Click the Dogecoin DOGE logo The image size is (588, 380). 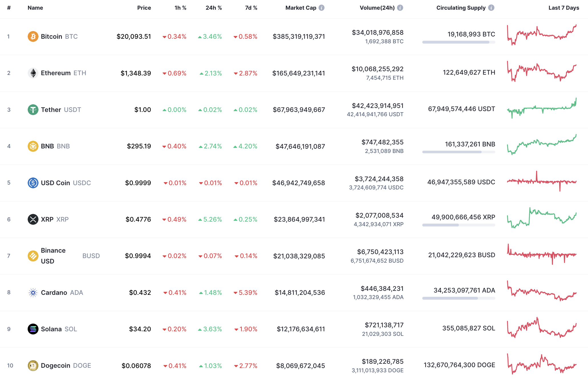(x=33, y=365)
